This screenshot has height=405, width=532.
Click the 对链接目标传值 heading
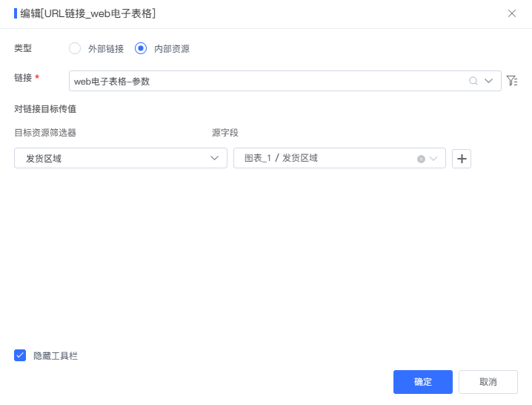coord(45,109)
